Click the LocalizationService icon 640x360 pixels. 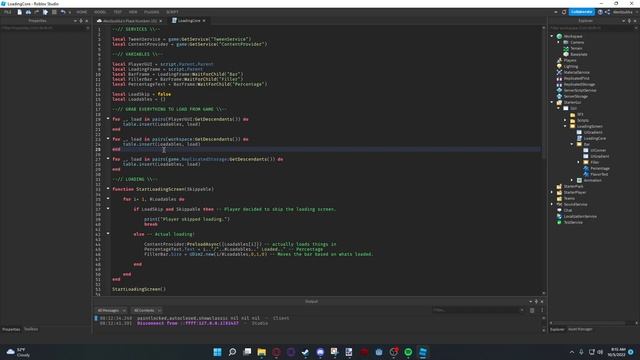click(x=560, y=216)
